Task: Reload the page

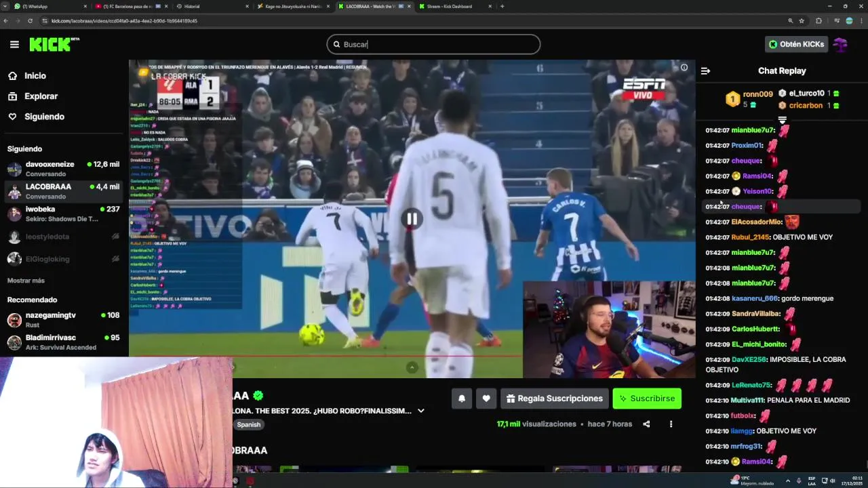Action: click(x=30, y=21)
